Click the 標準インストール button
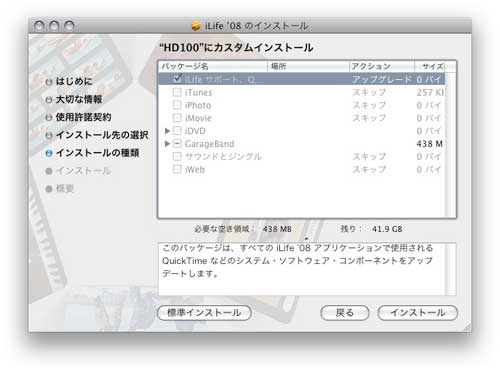The image size is (500, 371). [x=204, y=313]
